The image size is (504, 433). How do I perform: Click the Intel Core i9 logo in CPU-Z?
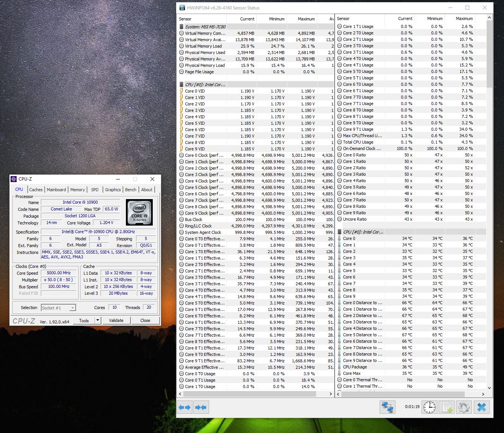click(x=139, y=212)
